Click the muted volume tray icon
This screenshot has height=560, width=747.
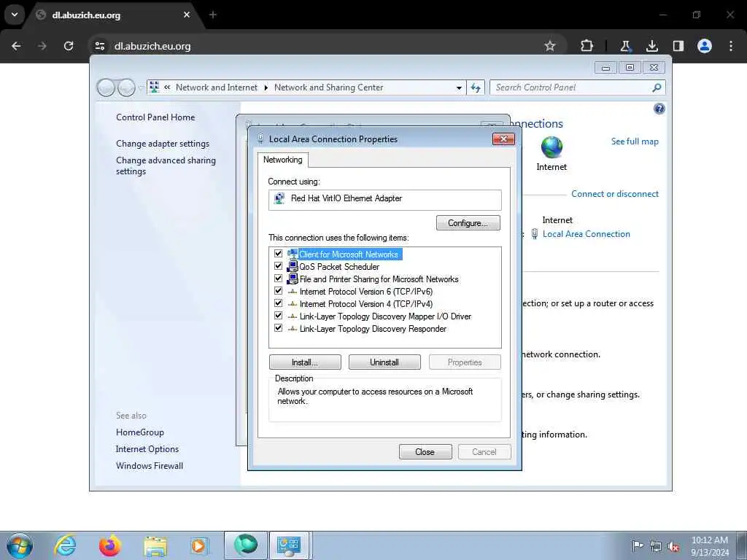673,546
